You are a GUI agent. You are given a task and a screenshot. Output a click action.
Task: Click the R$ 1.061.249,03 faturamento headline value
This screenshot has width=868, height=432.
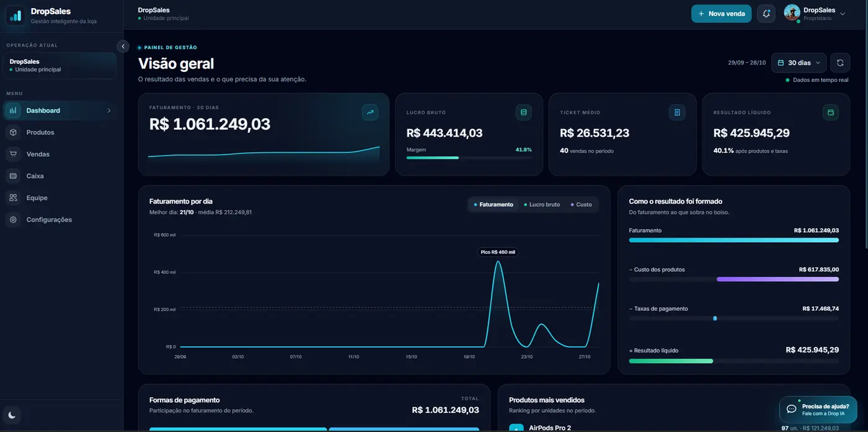coord(210,124)
